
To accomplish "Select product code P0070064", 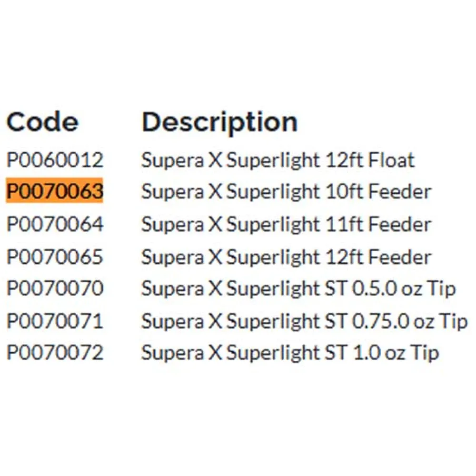I will tap(55, 224).
